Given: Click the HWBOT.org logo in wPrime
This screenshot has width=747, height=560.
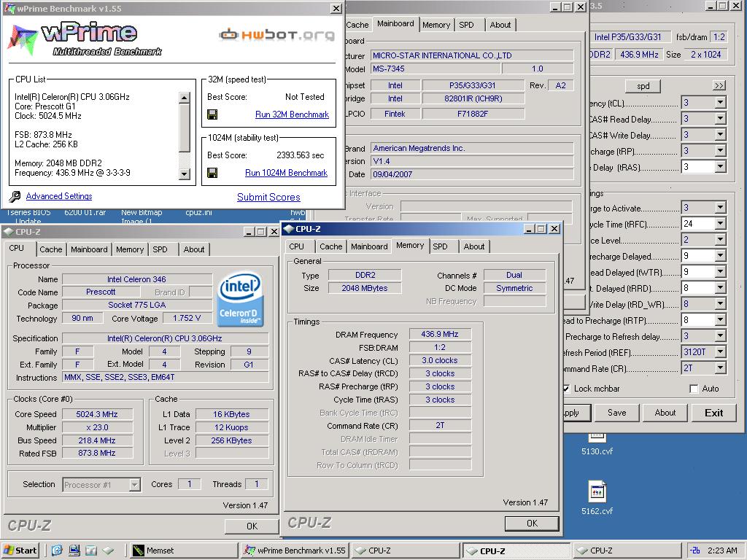Looking at the screenshot, I should click(276, 35).
